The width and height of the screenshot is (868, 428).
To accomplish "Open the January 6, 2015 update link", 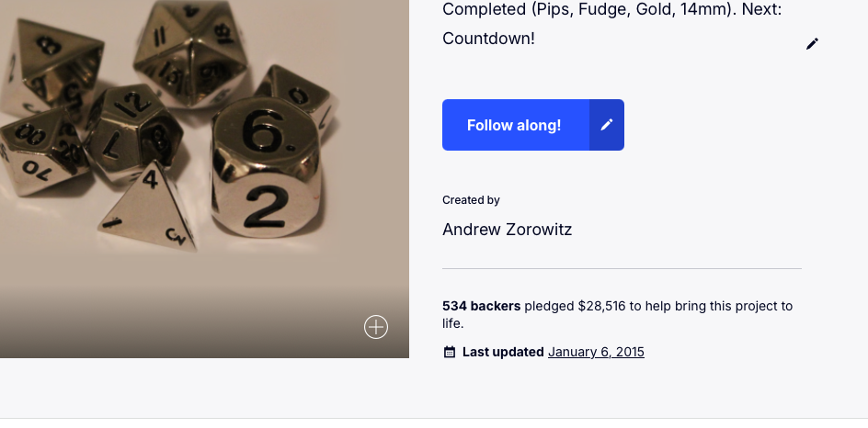I will [x=596, y=352].
